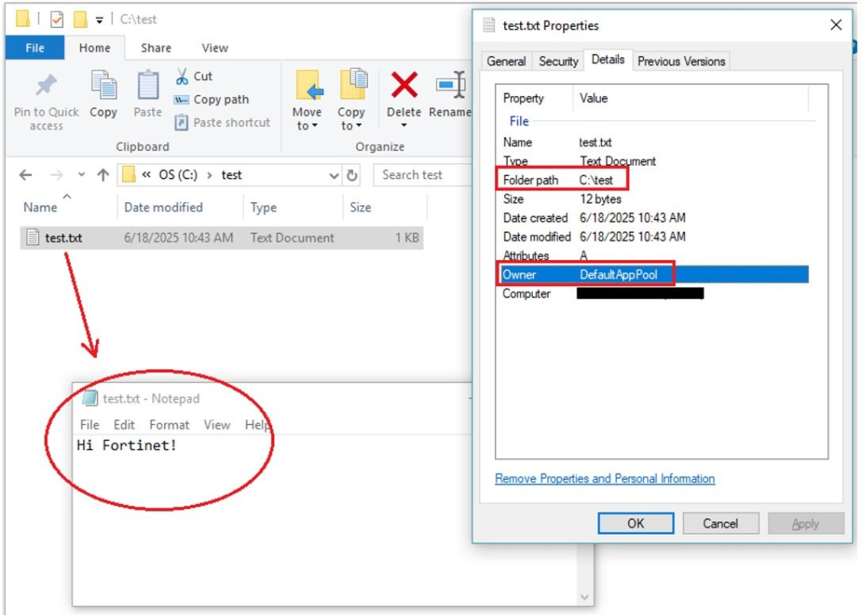This screenshot has height=616, width=862.
Task: Select the test.txt file in list
Action: [63, 238]
